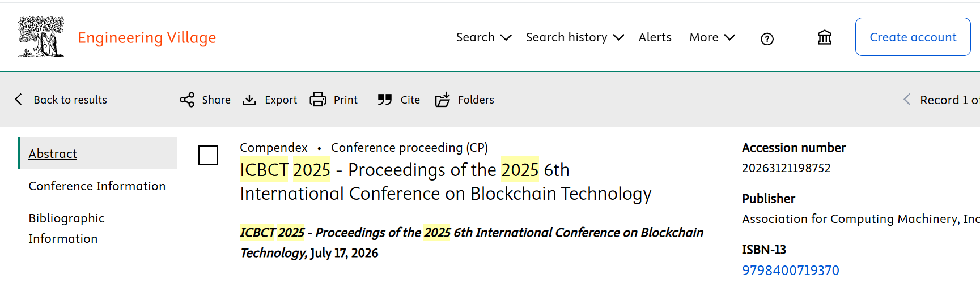Jump to Bibliographic Information section

click(67, 228)
